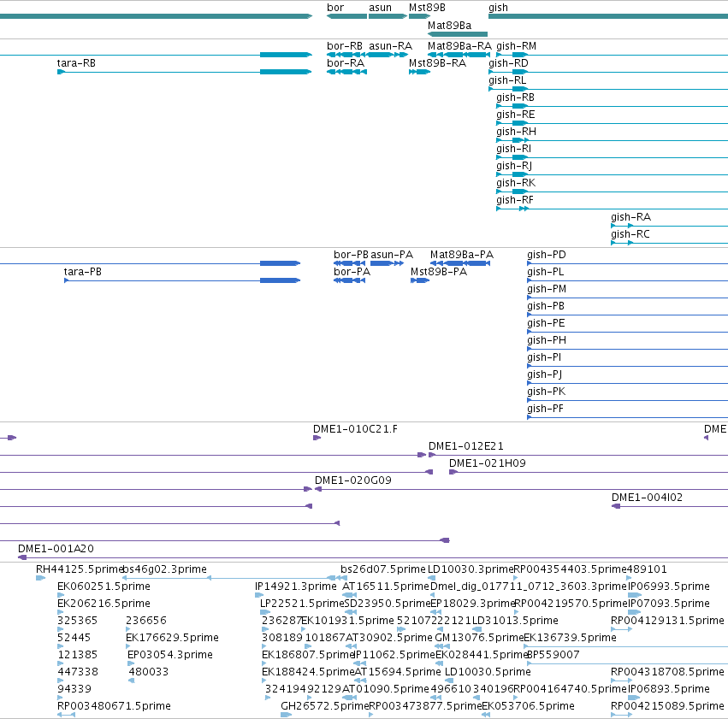Click the asun-PA protein label
This screenshot has height=719, width=728.
[x=392, y=255]
